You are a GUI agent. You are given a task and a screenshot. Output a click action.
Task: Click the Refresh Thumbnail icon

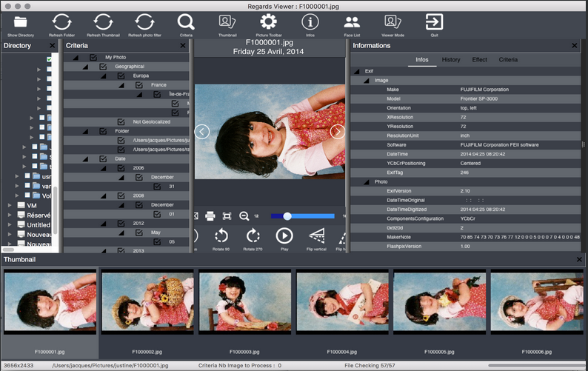coord(103,22)
